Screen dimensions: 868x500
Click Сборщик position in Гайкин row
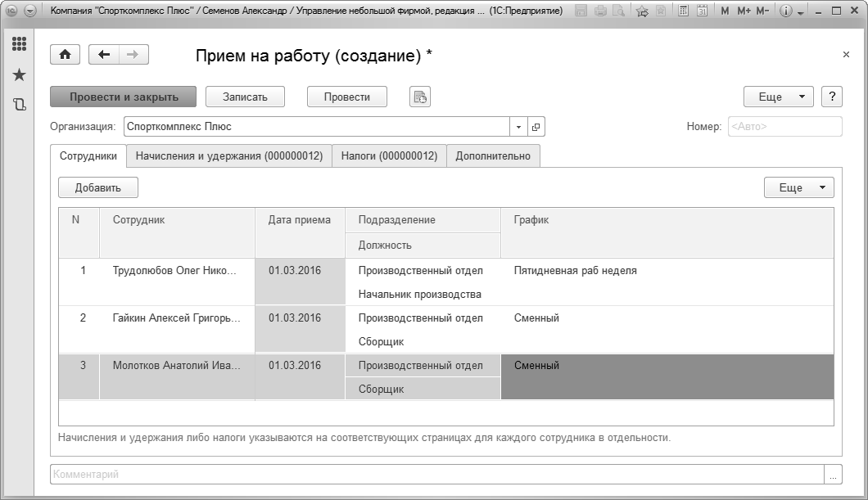pos(423,342)
